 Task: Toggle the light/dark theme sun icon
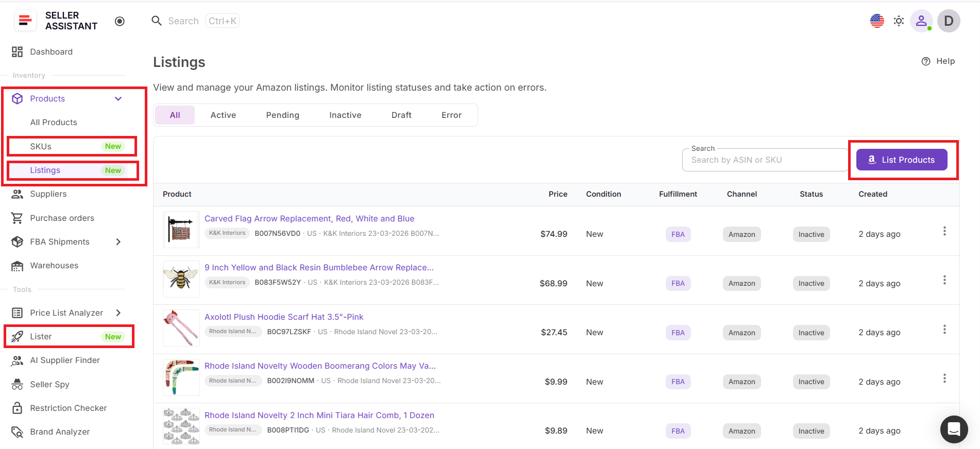(899, 21)
